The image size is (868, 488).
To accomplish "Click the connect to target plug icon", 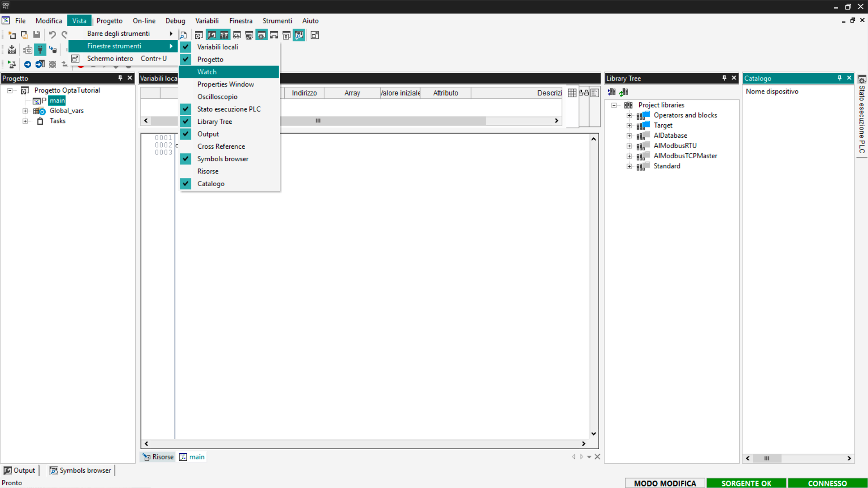I will pos(40,50).
